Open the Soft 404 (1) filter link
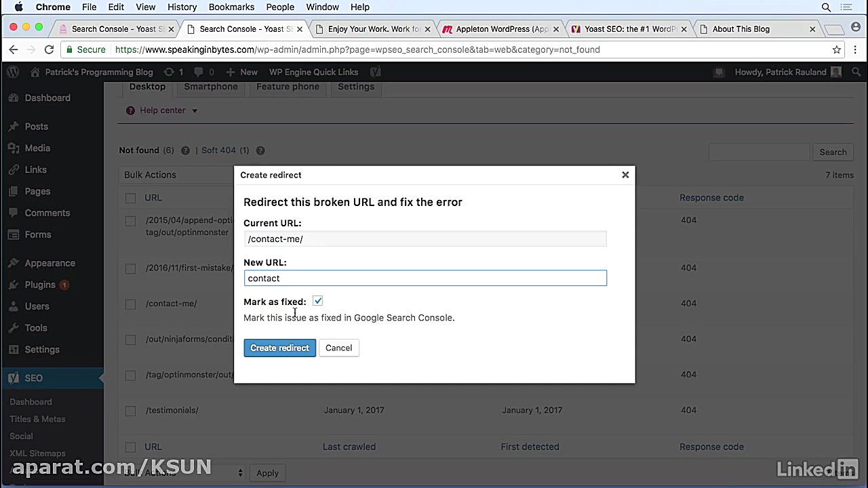Image resolution: width=868 pixels, height=488 pixels. 225,150
